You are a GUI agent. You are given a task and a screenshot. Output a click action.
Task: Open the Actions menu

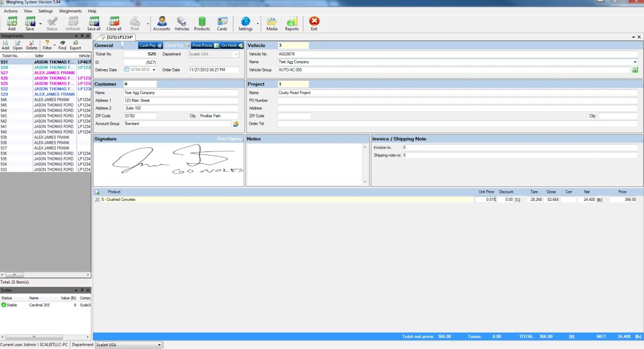pyautogui.click(x=11, y=11)
